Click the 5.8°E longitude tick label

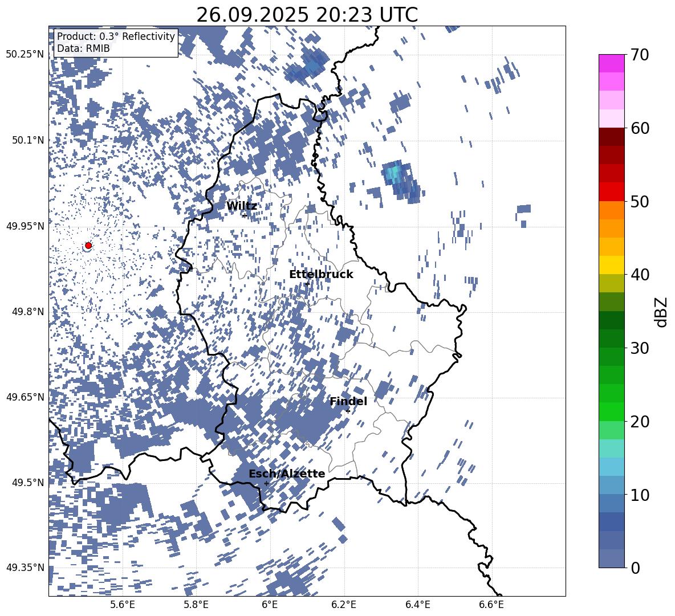(196, 605)
